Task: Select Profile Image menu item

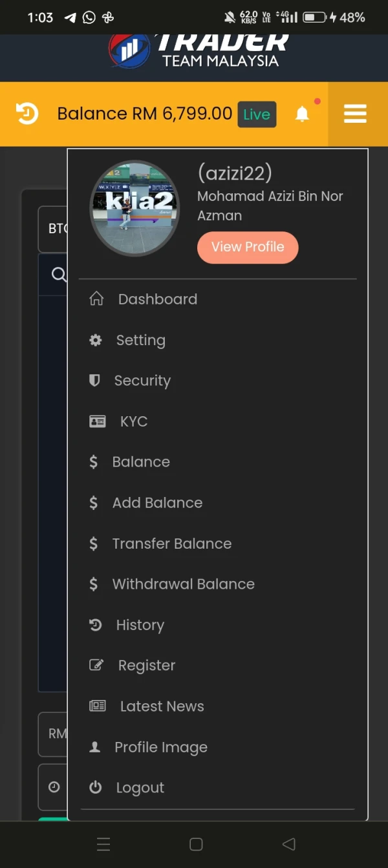Action: pos(160,747)
